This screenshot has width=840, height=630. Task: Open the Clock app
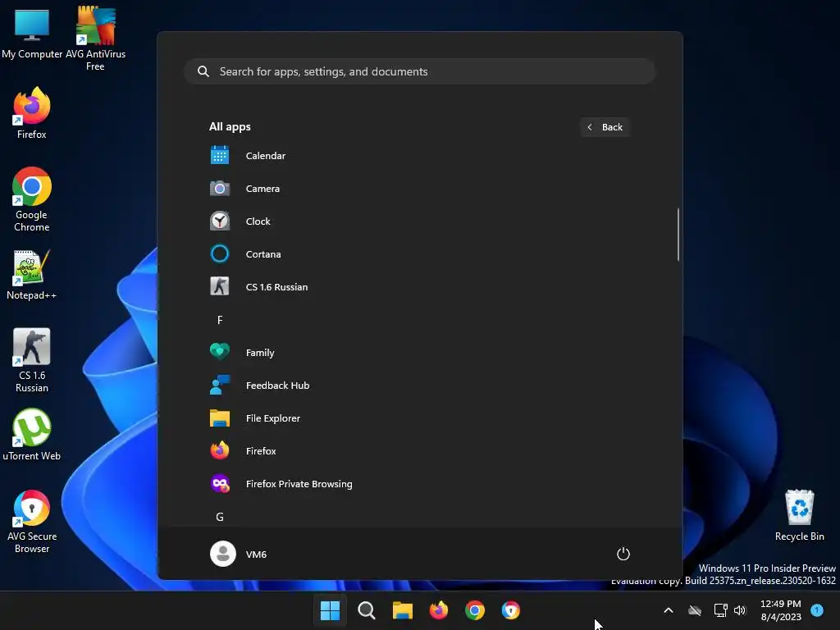click(419, 221)
